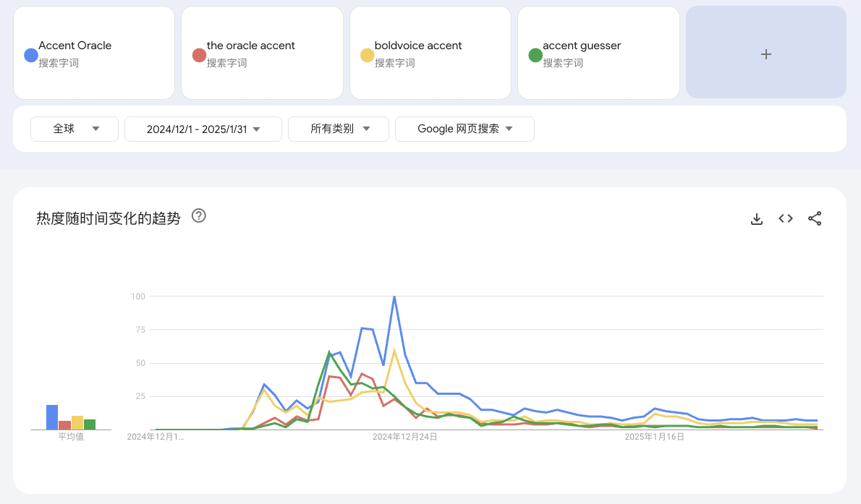Click the blue dot for Accent Oracle
The width and height of the screenshot is (861, 504).
[x=30, y=55]
